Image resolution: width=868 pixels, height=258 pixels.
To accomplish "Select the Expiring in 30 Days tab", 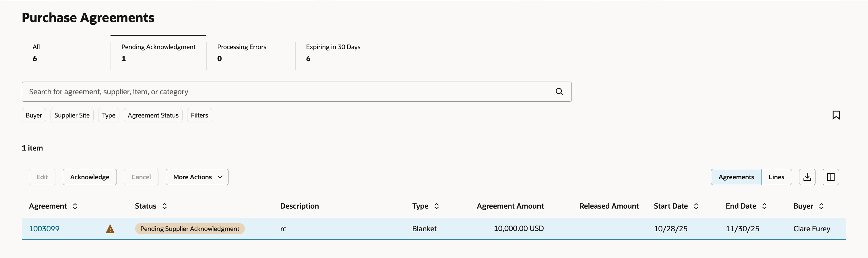I will pyautogui.click(x=333, y=53).
